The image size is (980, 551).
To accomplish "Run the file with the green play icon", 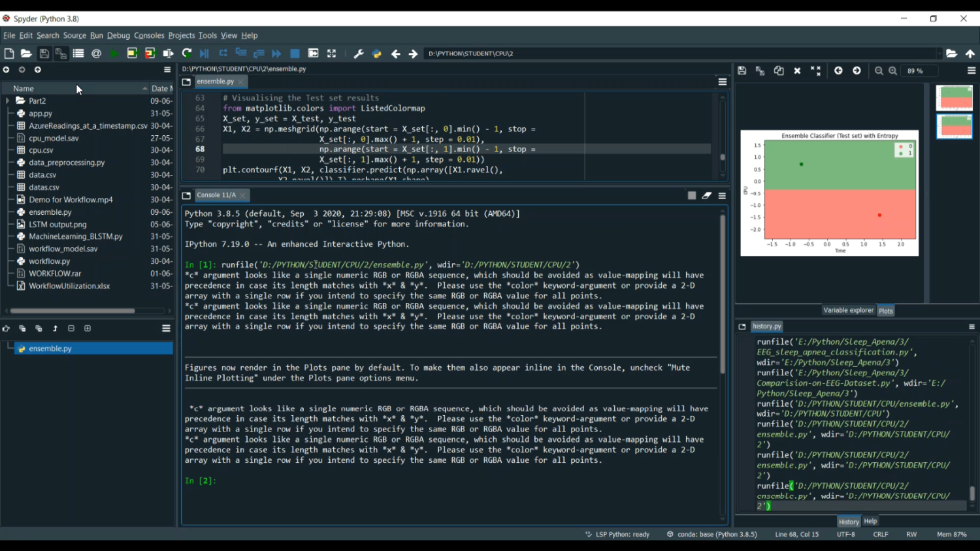I will click(114, 54).
